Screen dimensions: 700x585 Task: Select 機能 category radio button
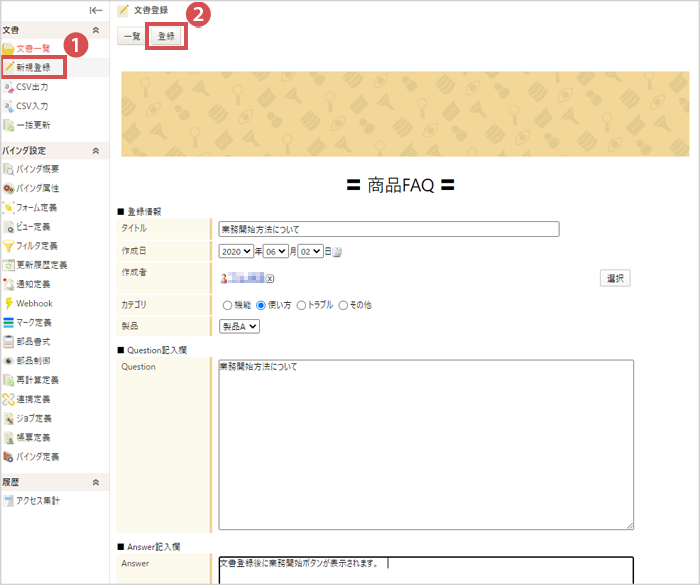point(227,305)
